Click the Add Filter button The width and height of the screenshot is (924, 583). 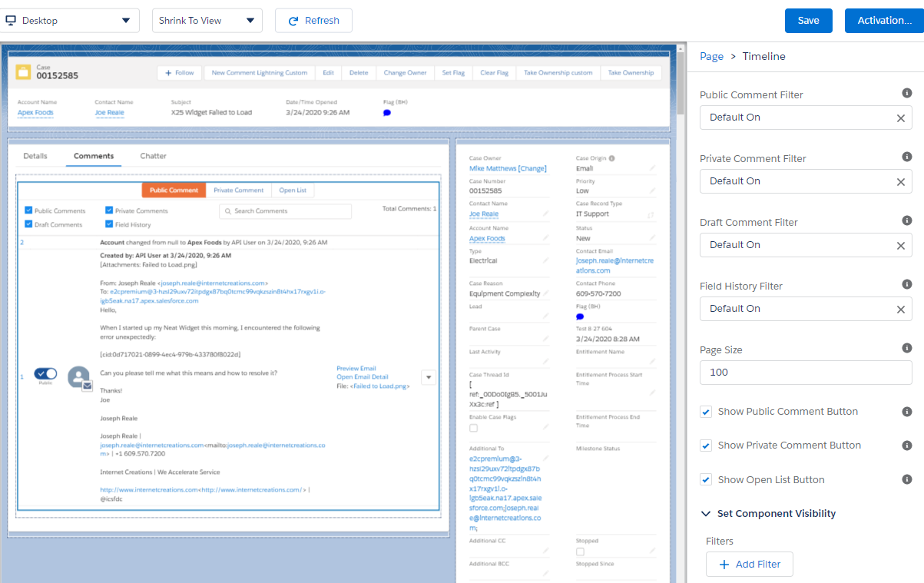750,564
